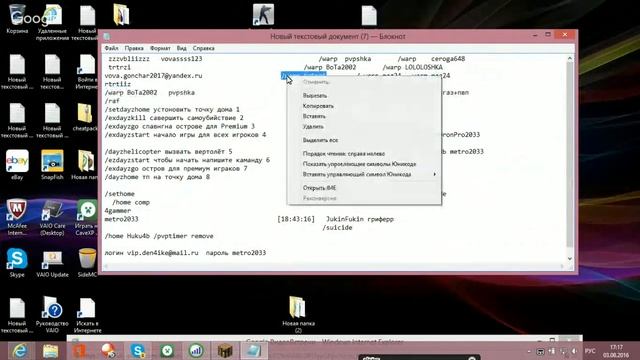Image resolution: width=640 pixels, height=360 pixels.
Task: Open the Файл menu
Action: pyautogui.click(x=111, y=48)
